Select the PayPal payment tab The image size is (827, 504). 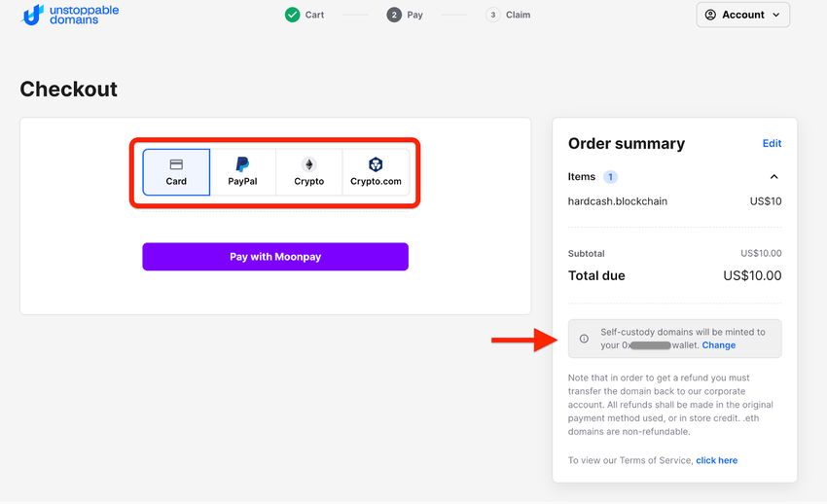[242, 172]
